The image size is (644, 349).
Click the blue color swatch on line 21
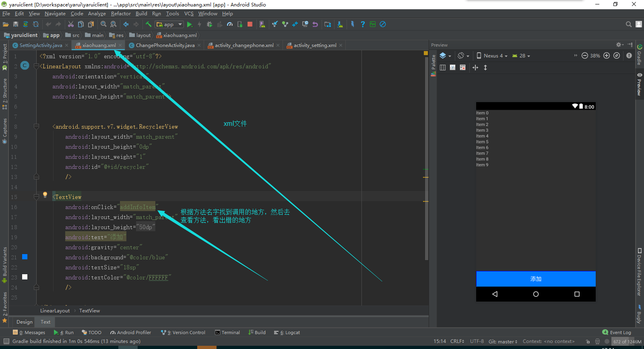tap(25, 257)
